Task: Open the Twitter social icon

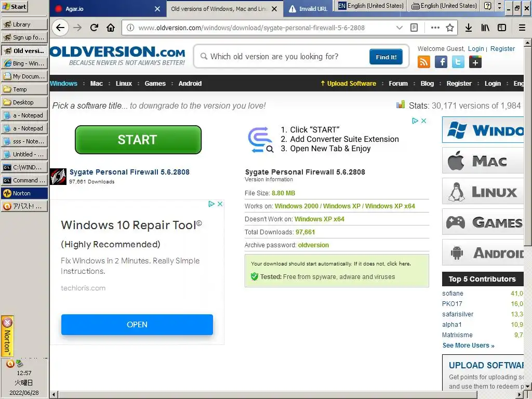Action: 458,62
